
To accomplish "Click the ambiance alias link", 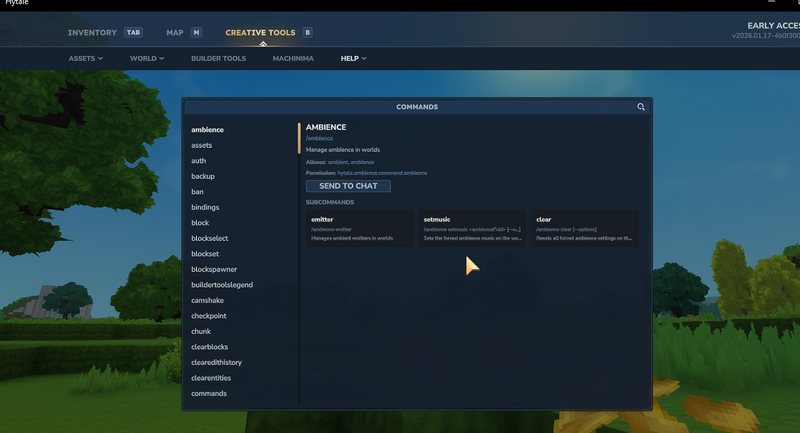I will [362, 162].
